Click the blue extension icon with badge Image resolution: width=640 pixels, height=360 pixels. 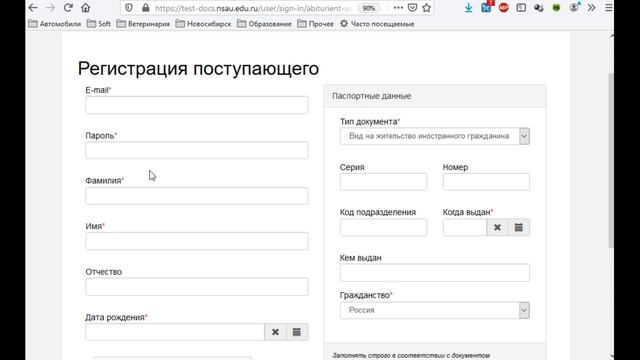tap(486, 7)
